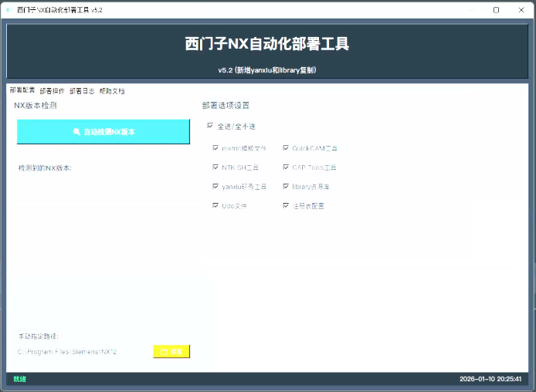Toggle the CAP Tools工具 checkbox
Viewport: 536px width, 392px height.
click(286, 167)
